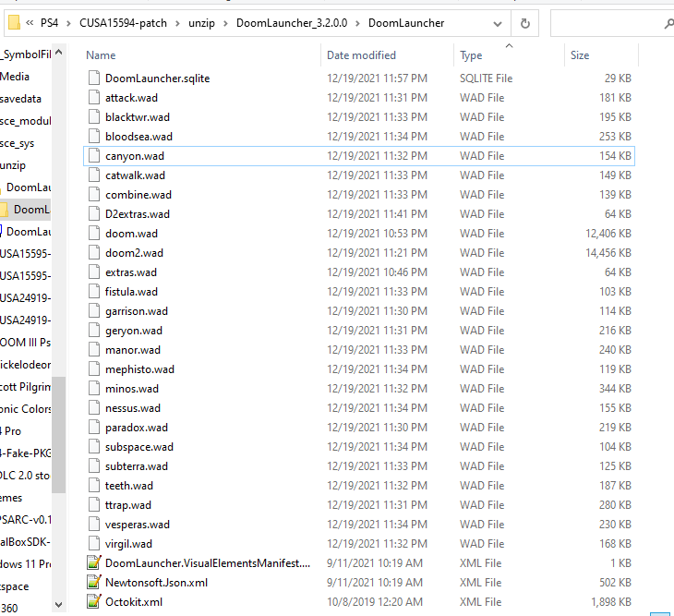Sort files by Size column
Image resolution: width=674 pixels, height=616 pixels.
click(580, 55)
